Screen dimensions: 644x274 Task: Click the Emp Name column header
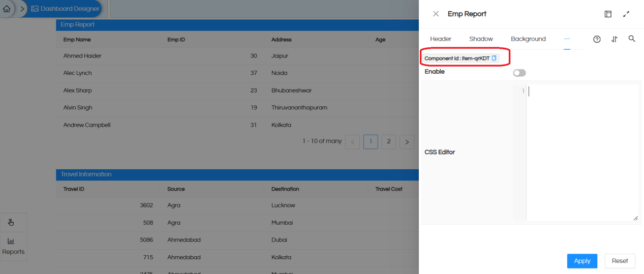coord(77,40)
